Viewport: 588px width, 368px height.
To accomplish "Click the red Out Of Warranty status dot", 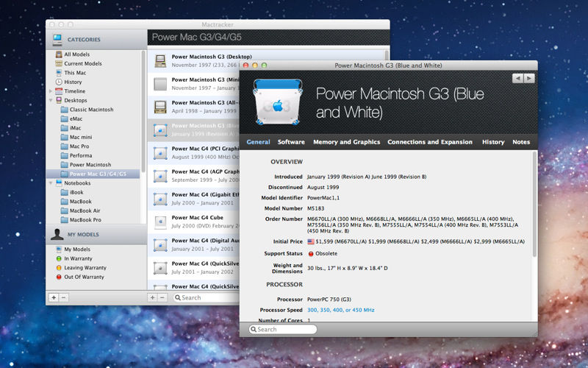I will (x=59, y=277).
